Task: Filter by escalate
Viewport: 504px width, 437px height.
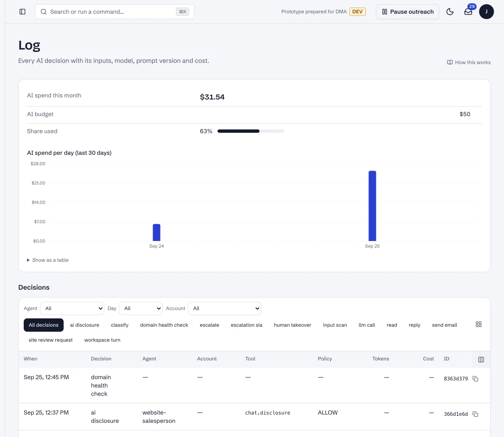Action: 210,325
